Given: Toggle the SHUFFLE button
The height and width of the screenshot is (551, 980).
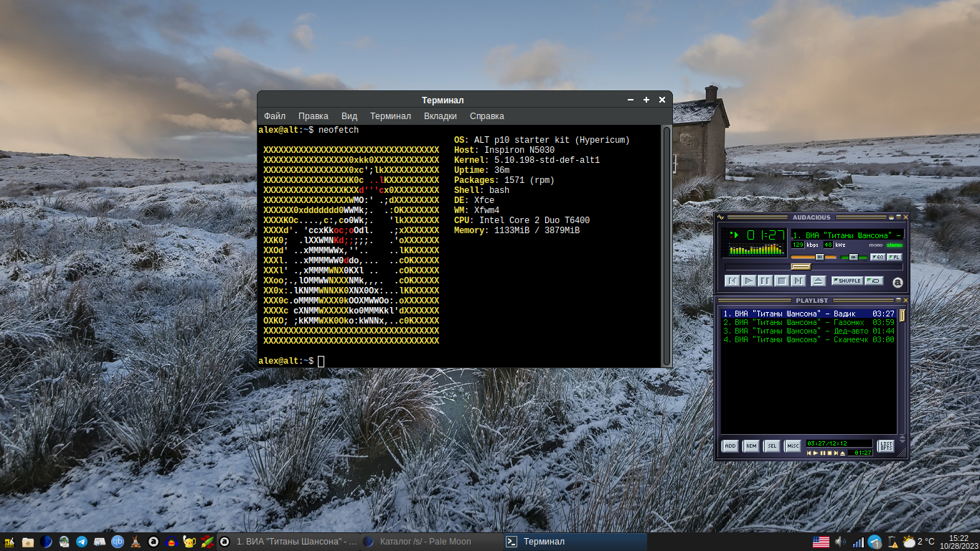Looking at the screenshot, I should [847, 281].
